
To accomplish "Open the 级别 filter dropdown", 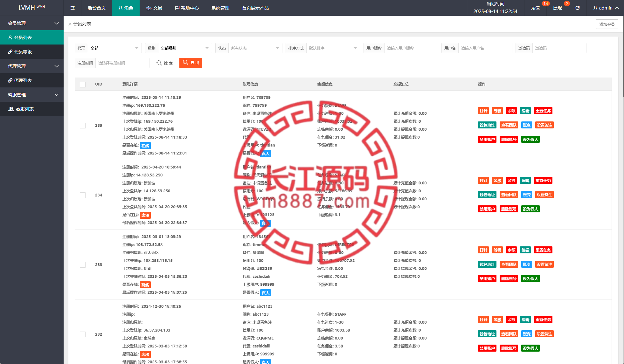I will click(x=185, y=48).
